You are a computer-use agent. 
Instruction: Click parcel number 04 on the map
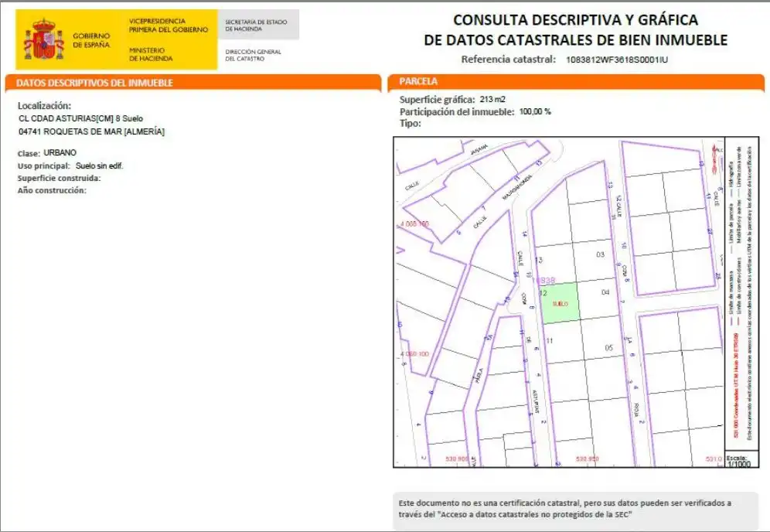[605, 292]
